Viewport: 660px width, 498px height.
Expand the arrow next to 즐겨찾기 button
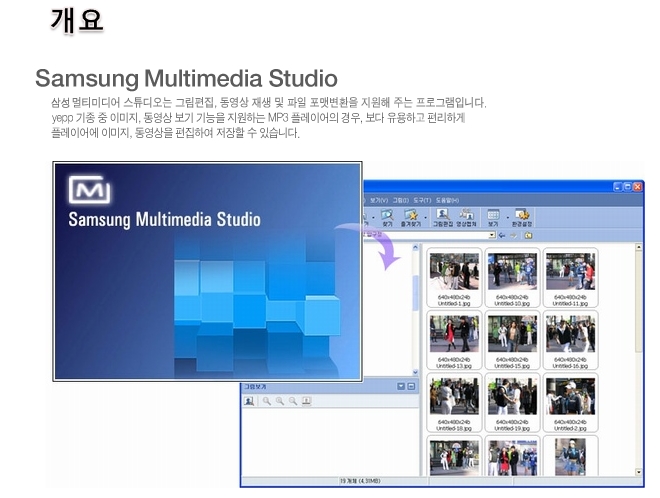(x=425, y=218)
